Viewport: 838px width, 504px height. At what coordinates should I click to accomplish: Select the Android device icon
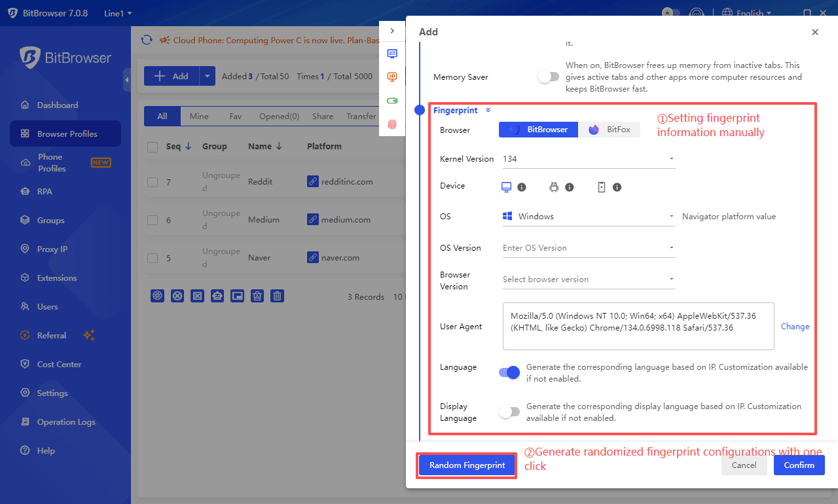click(554, 187)
